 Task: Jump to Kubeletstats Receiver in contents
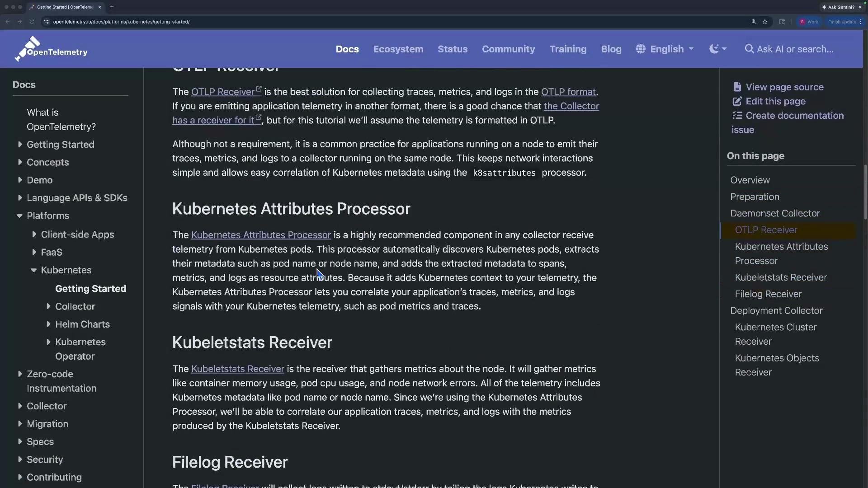click(781, 277)
